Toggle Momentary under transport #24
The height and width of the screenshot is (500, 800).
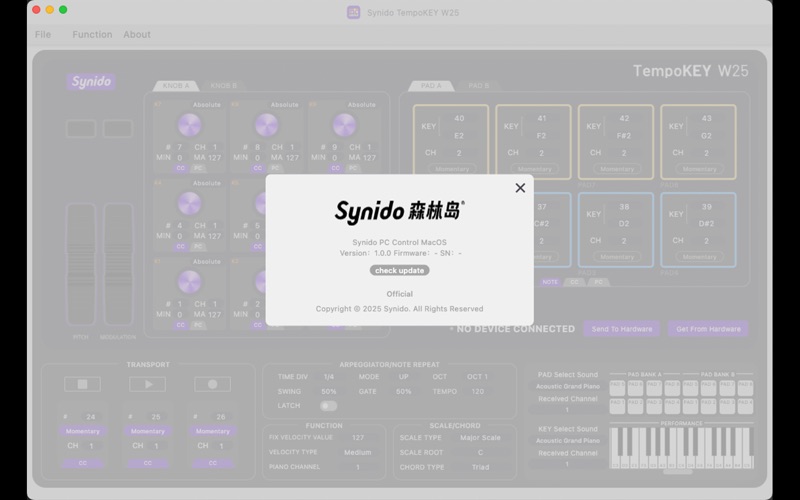[83, 431]
